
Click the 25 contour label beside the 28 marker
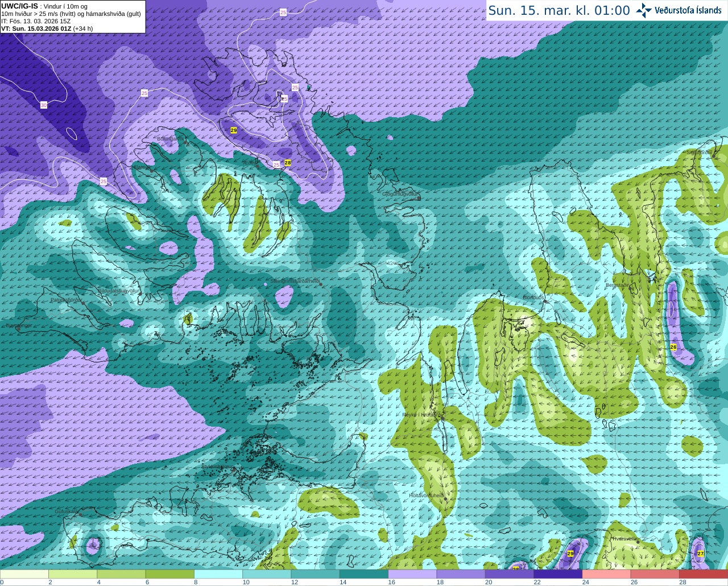coord(276,164)
